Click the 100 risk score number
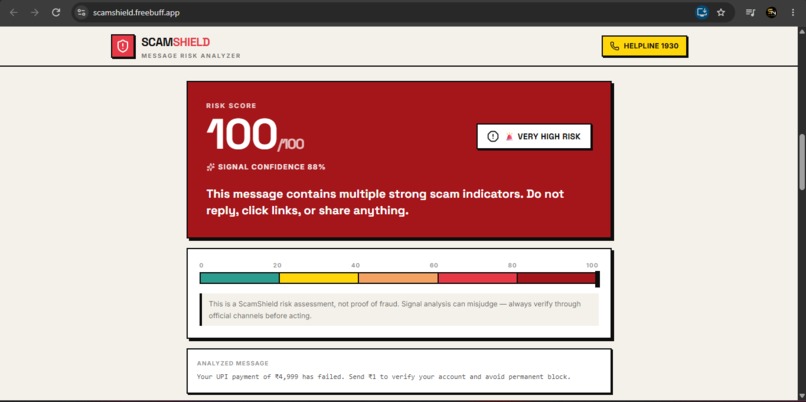806x402 pixels. click(x=242, y=134)
